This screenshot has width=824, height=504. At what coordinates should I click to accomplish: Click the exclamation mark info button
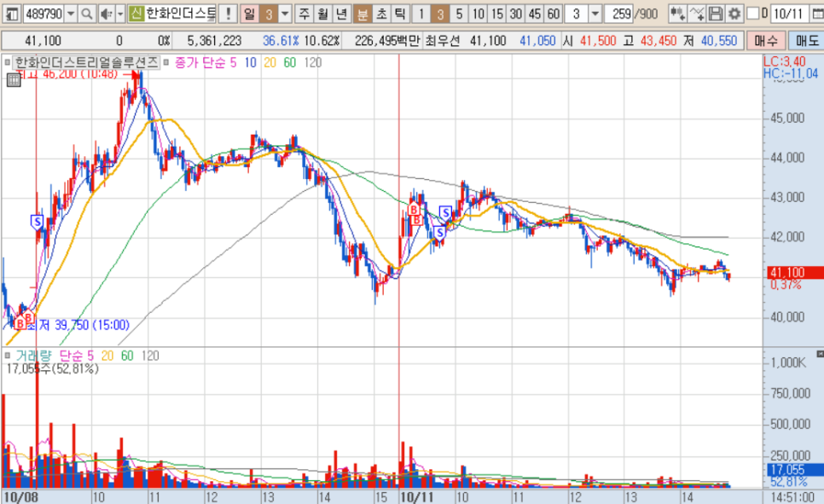coord(228,14)
